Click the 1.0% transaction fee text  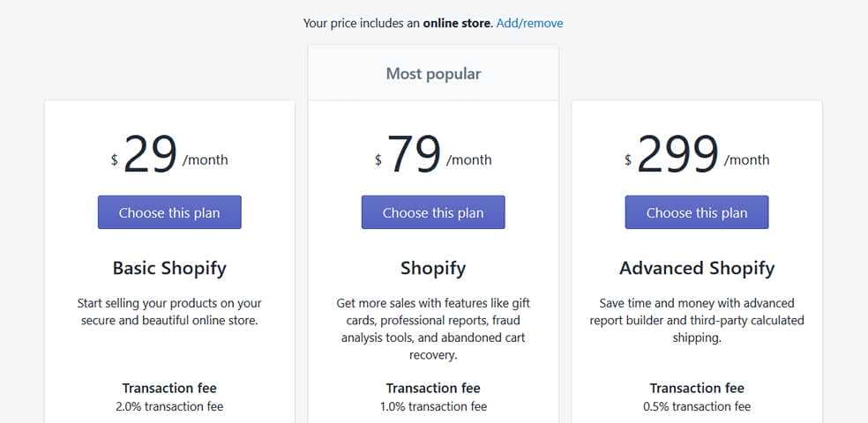click(x=433, y=406)
